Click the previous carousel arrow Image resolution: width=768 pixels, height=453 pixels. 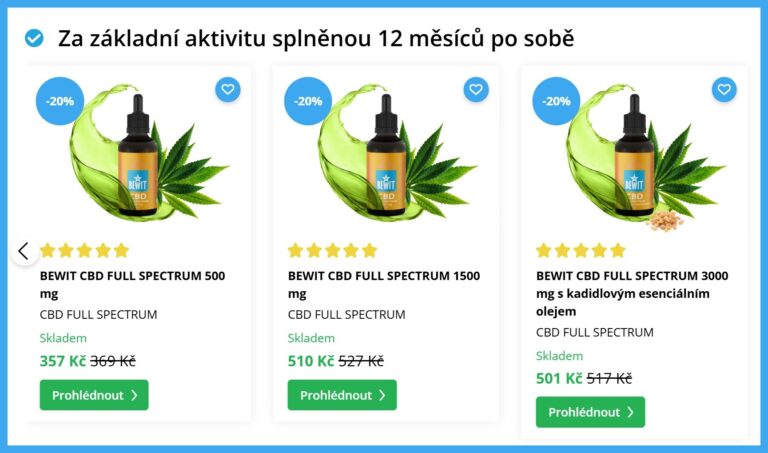24,251
